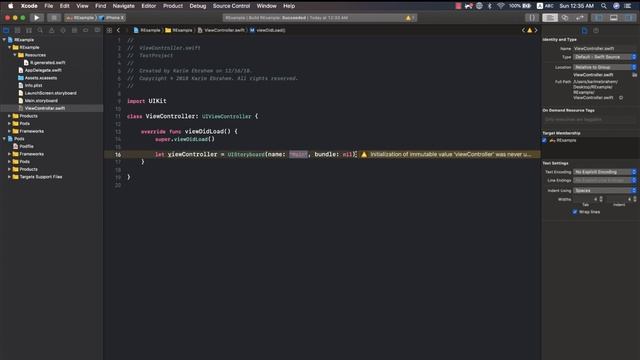Toggle the Debug area visibility
The height and width of the screenshot is (360, 640).
click(x=613, y=18)
